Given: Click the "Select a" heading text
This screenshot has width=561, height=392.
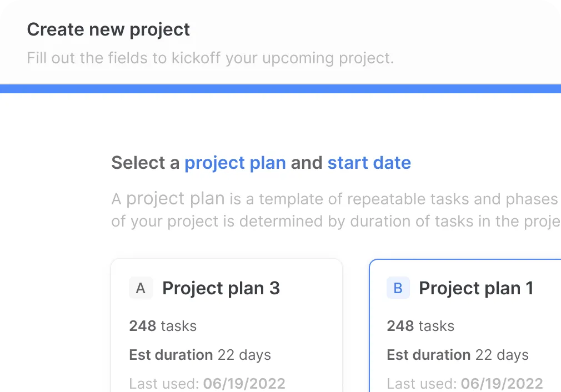Looking at the screenshot, I should (146, 163).
